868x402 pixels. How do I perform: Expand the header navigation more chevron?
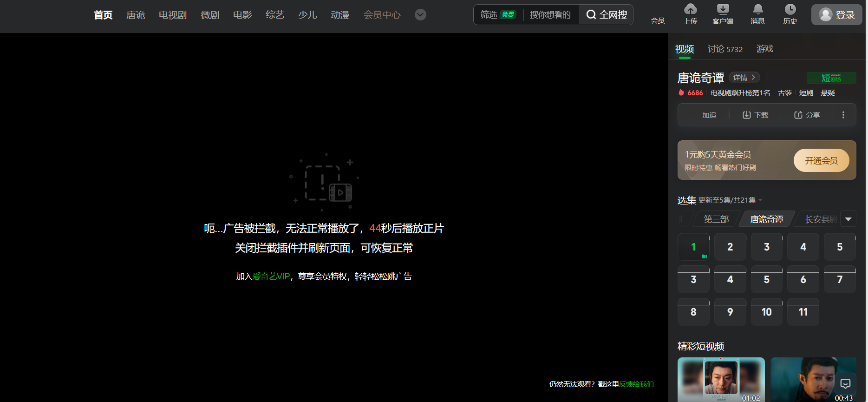[x=420, y=15]
